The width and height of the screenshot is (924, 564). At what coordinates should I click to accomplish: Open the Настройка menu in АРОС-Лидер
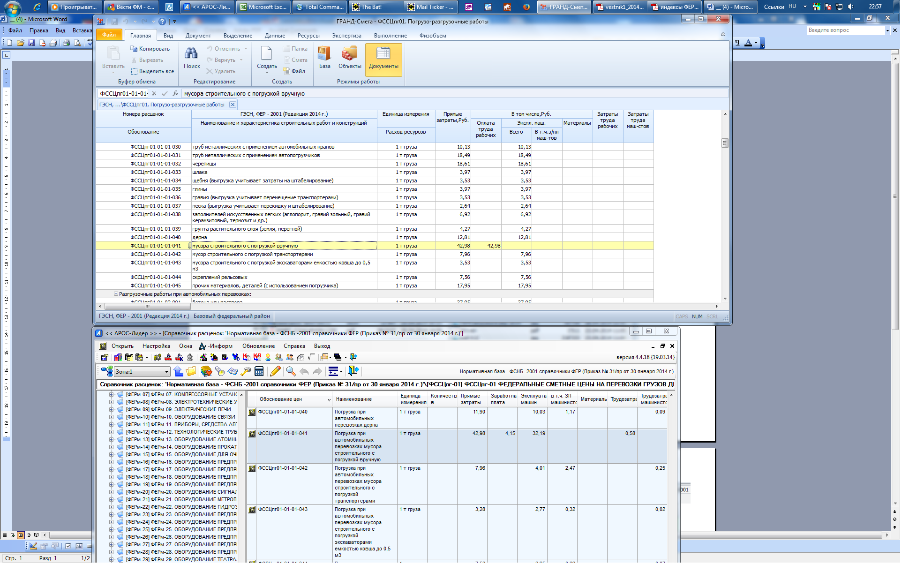point(156,346)
